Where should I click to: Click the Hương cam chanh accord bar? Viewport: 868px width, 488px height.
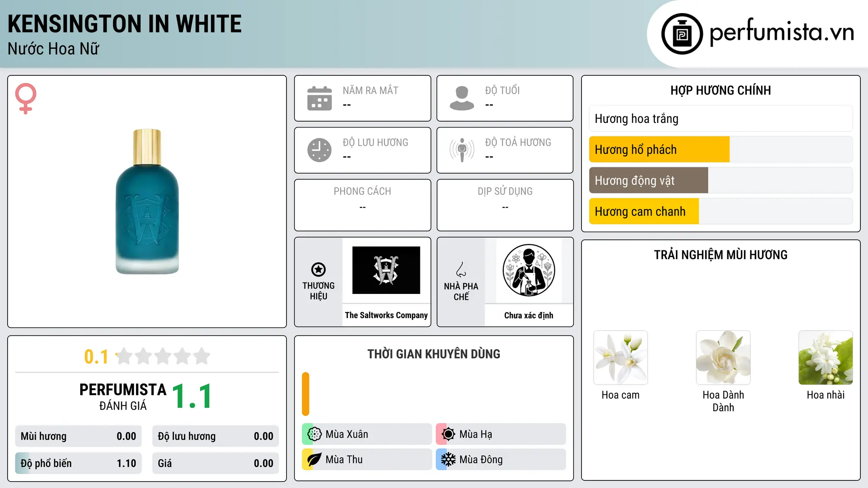(x=721, y=211)
